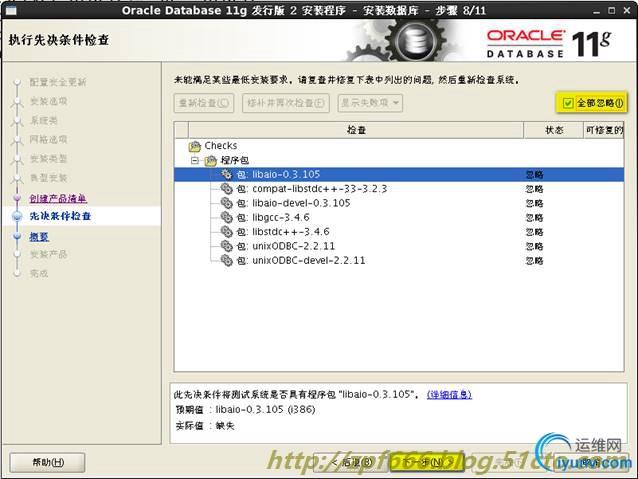The height and width of the screenshot is (479, 638).
Task: Select the libgcc-3.4.6 package row
Action: coord(399,217)
